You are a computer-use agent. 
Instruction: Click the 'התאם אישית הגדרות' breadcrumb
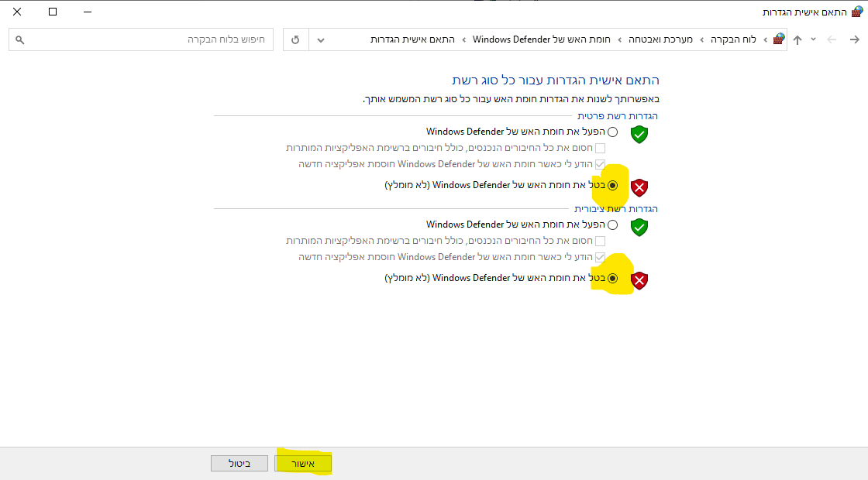(x=412, y=39)
